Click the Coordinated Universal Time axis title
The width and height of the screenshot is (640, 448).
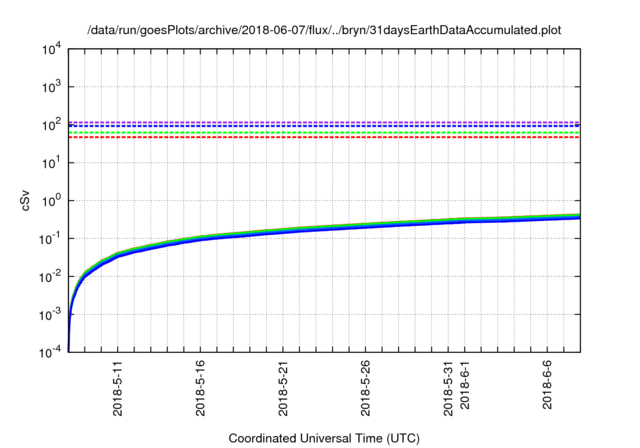pos(324,439)
